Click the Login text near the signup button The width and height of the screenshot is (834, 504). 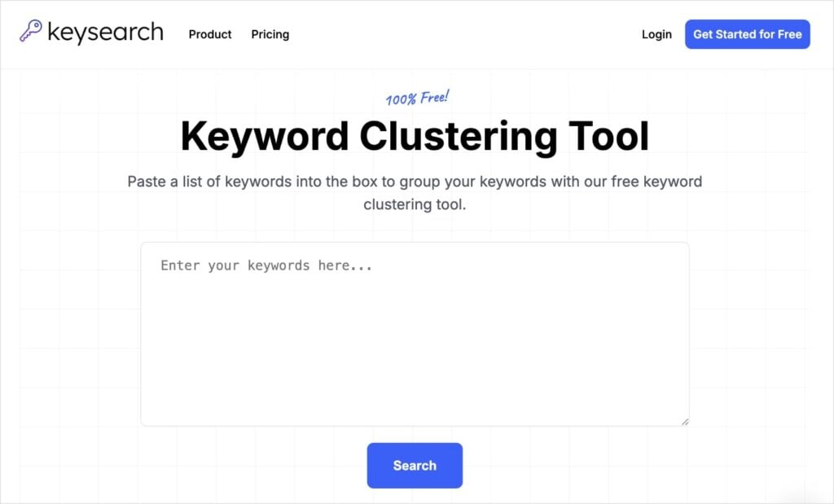pyautogui.click(x=656, y=34)
